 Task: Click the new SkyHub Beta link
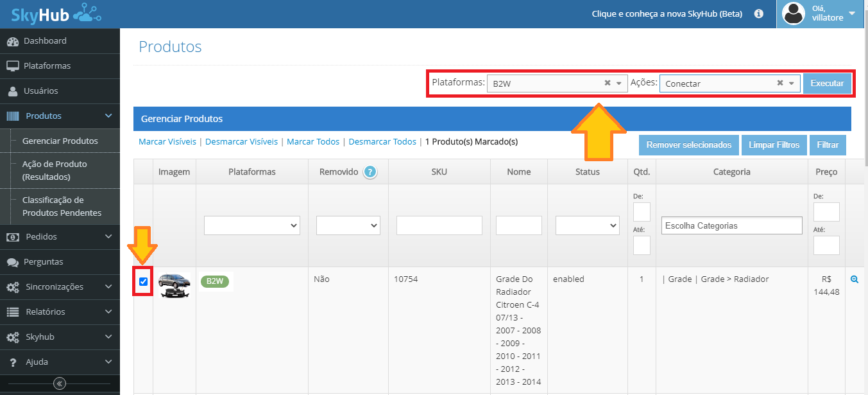(667, 13)
